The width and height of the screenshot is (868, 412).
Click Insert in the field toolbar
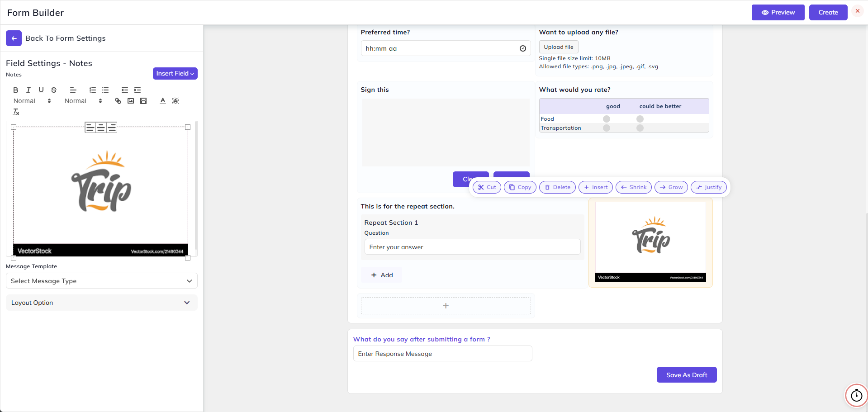pyautogui.click(x=596, y=187)
